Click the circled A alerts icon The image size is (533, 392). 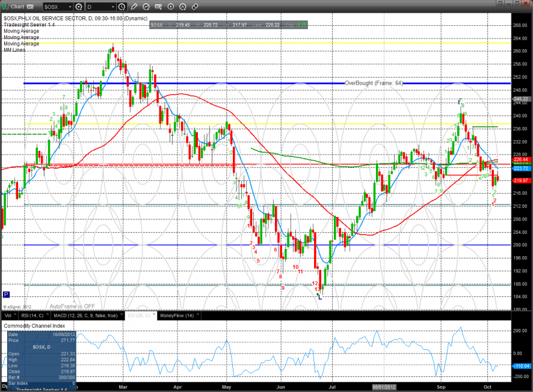click(183, 7)
